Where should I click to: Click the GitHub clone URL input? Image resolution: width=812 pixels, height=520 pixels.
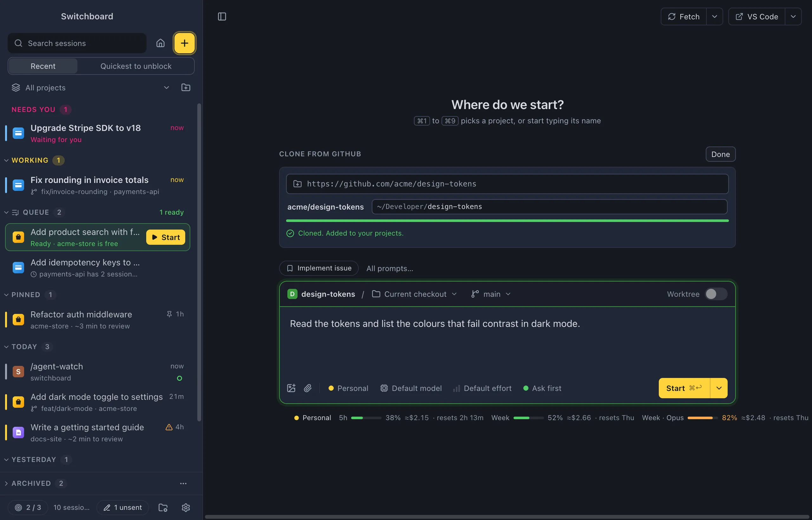tap(507, 184)
